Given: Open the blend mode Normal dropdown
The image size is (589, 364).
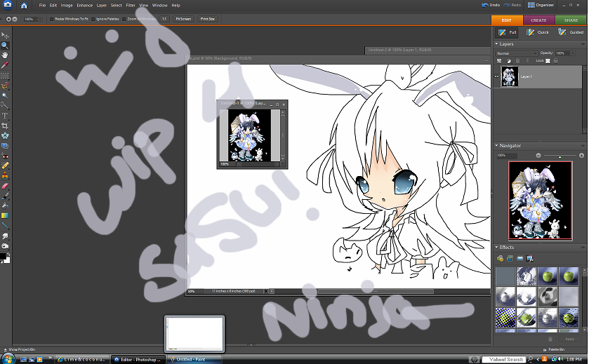Looking at the screenshot, I should (x=517, y=53).
